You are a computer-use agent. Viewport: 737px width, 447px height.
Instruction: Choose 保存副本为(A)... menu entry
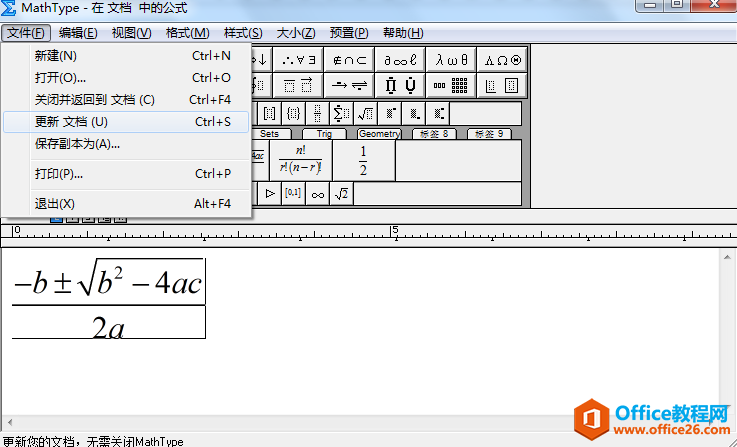tap(126, 144)
